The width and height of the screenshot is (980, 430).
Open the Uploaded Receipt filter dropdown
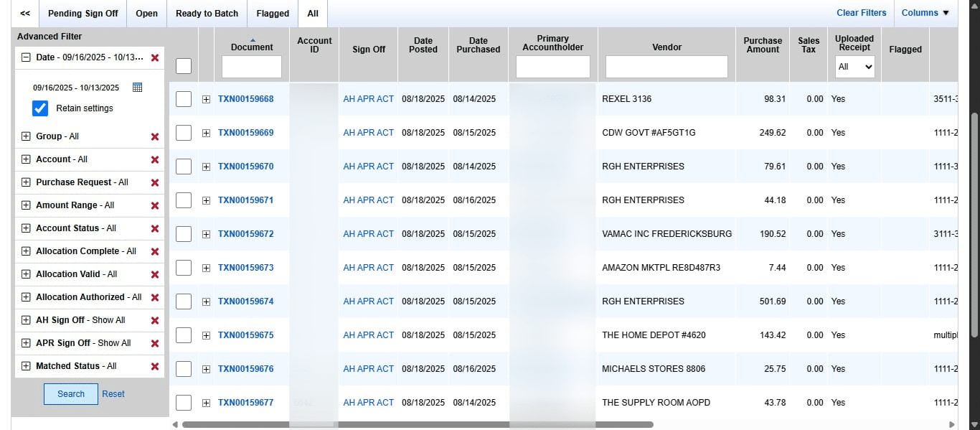(x=854, y=67)
